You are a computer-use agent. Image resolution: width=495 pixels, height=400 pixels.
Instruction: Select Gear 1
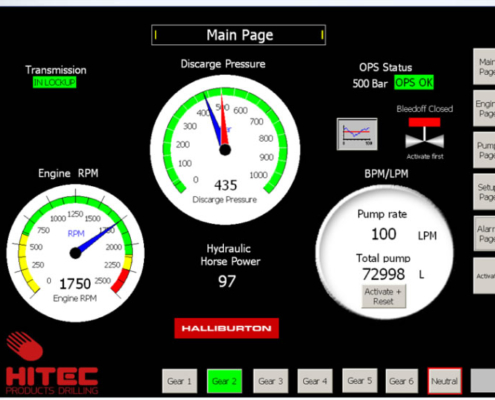(x=180, y=381)
